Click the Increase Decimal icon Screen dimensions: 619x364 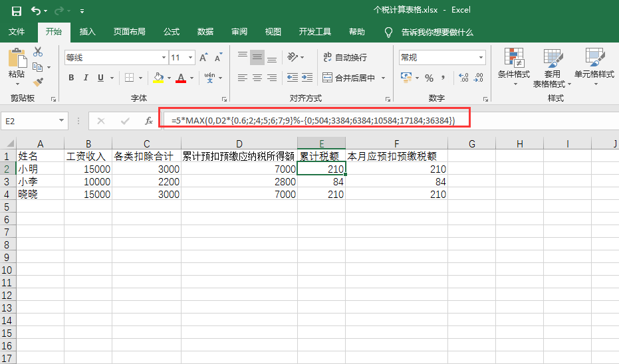point(463,78)
